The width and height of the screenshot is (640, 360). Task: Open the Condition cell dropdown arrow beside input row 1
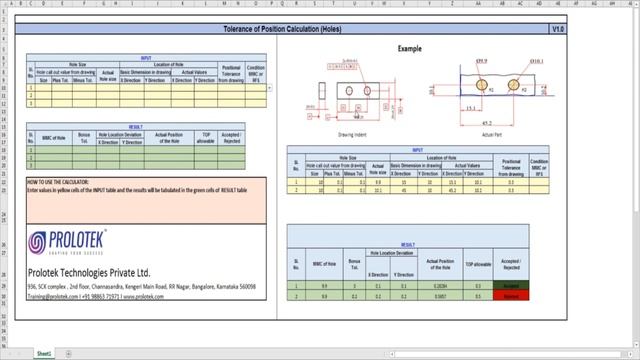click(269, 88)
